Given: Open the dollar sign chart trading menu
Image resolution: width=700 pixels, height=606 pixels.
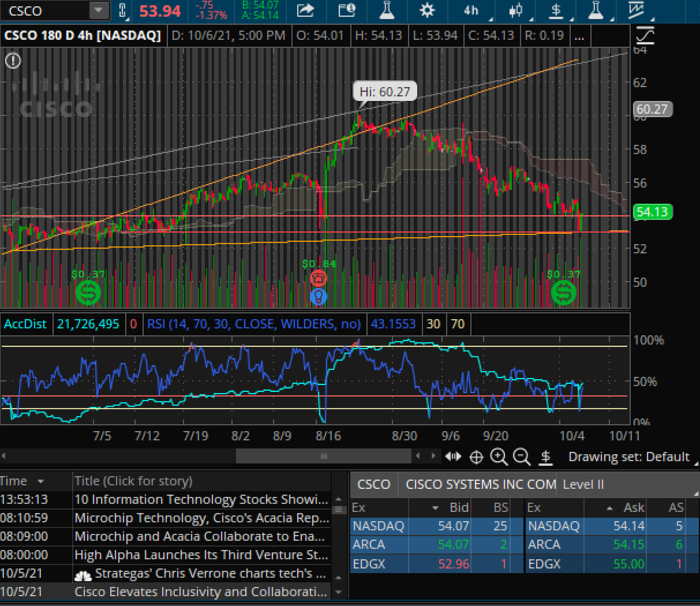Looking at the screenshot, I should (x=556, y=10).
